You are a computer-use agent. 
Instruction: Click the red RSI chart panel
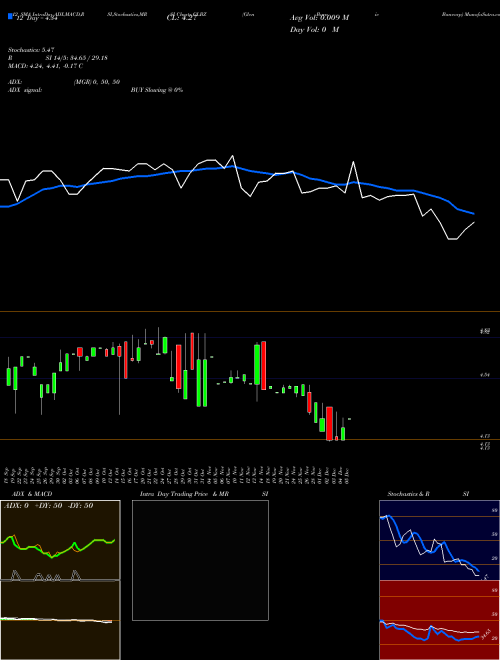click(x=439, y=620)
